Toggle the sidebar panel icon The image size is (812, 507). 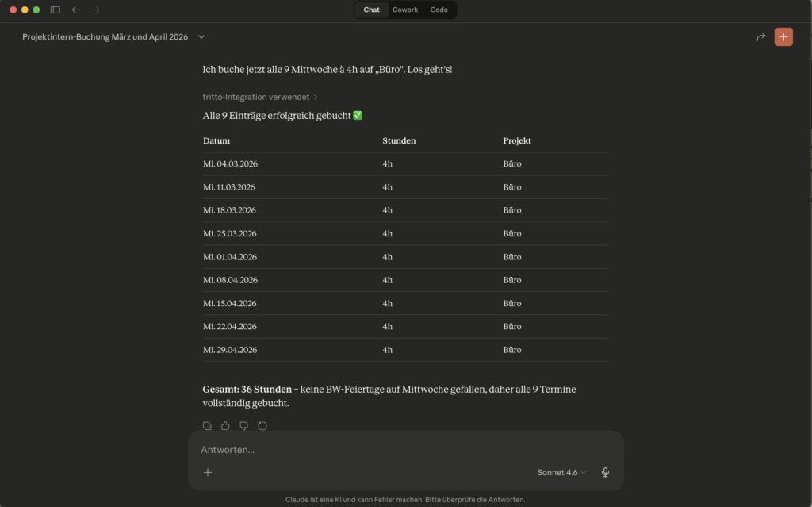56,10
